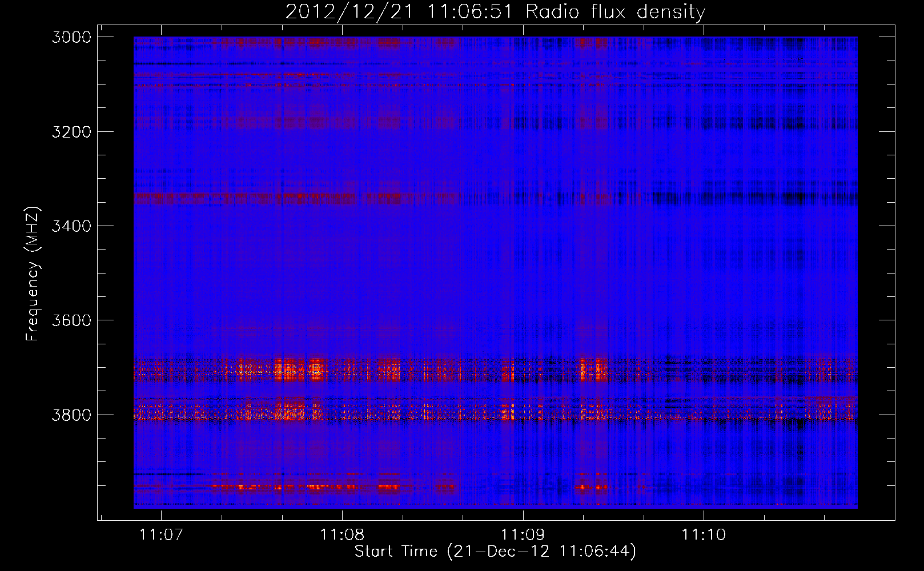This screenshot has height=571, width=924.
Task: Select the 3200 frequency tick label
Action: click(x=71, y=132)
